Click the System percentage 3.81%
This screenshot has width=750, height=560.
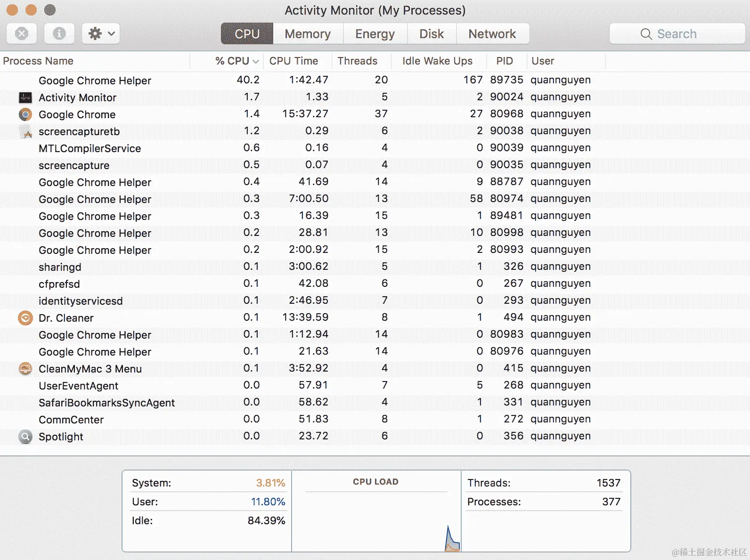(270, 483)
